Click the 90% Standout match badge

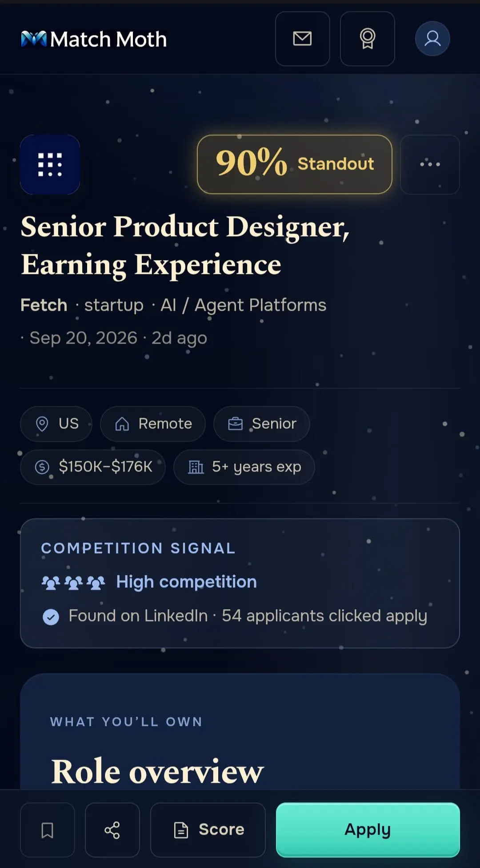click(295, 164)
